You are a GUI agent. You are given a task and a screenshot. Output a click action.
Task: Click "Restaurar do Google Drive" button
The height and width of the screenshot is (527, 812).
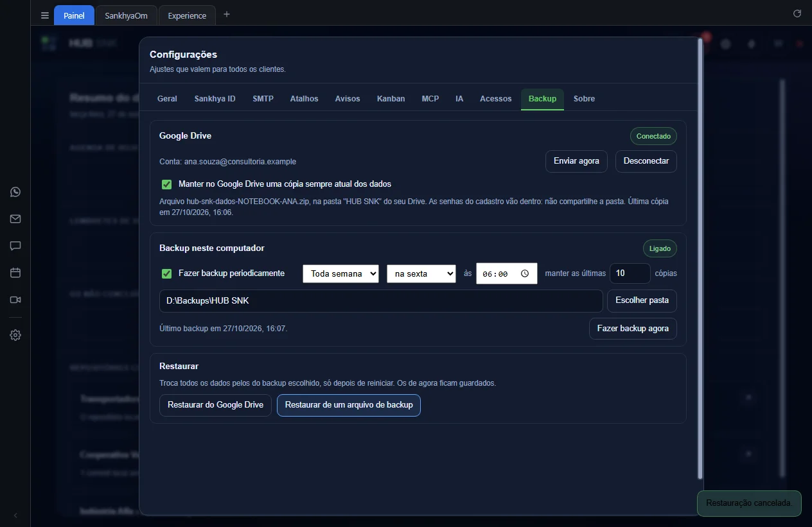pos(215,405)
